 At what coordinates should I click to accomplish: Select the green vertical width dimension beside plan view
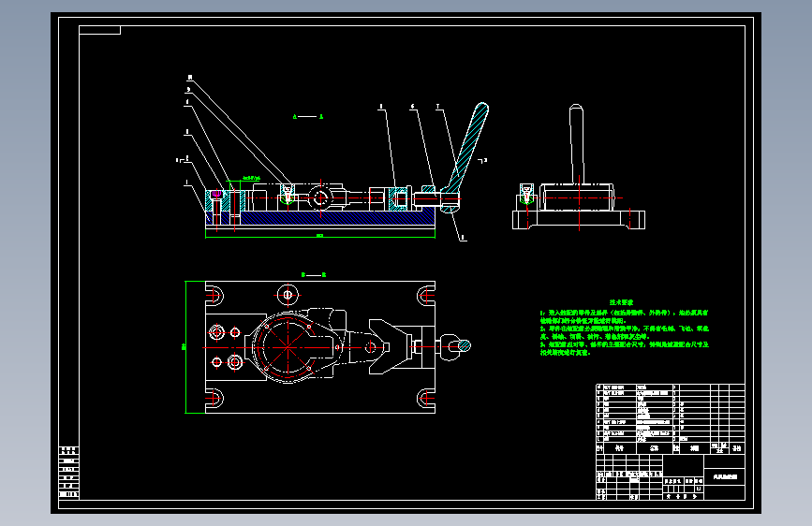(x=186, y=347)
